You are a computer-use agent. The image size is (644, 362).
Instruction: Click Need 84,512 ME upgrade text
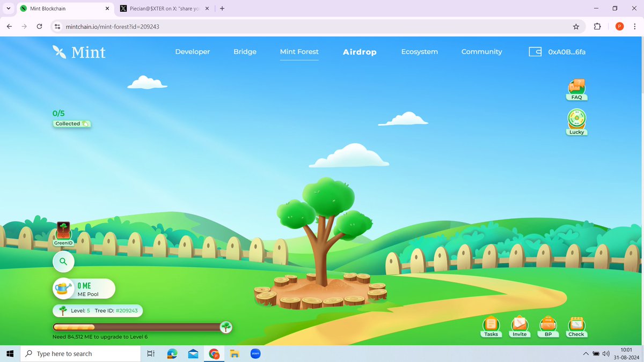[100, 337]
